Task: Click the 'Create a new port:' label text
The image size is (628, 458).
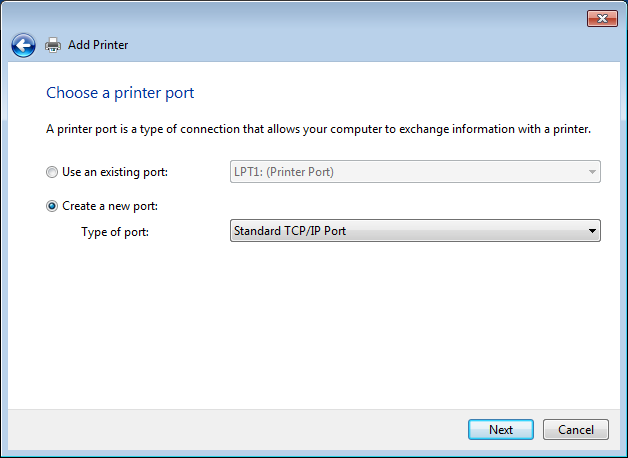Action: pyautogui.click(x=110, y=206)
